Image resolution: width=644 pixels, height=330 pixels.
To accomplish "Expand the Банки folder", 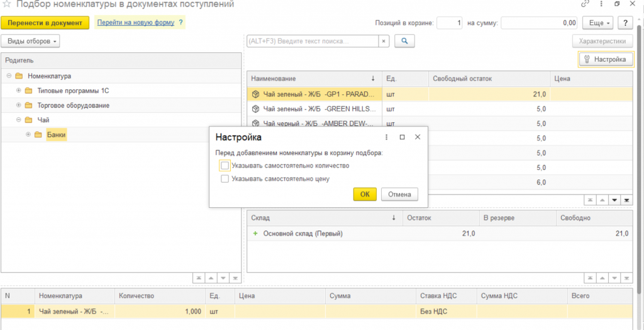I will (28, 135).
